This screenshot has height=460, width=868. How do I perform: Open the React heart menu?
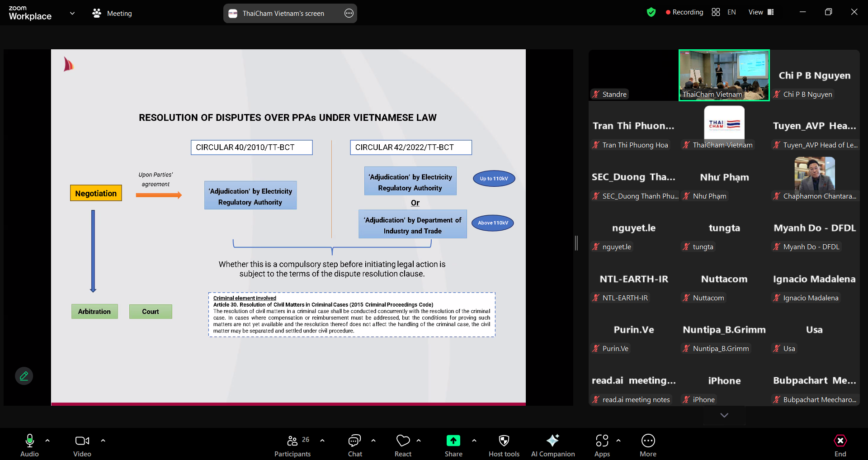pyautogui.click(x=403, y=445)
